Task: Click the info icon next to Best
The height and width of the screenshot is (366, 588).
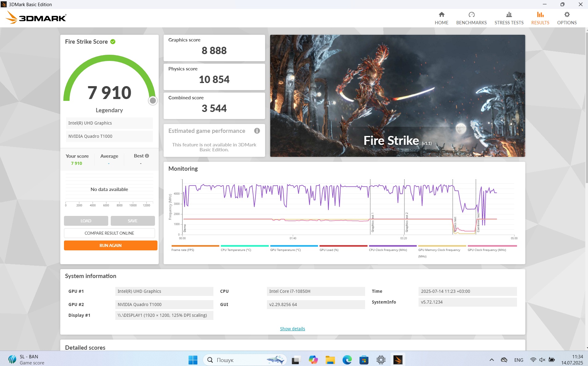Action: [x=147, y=156]
